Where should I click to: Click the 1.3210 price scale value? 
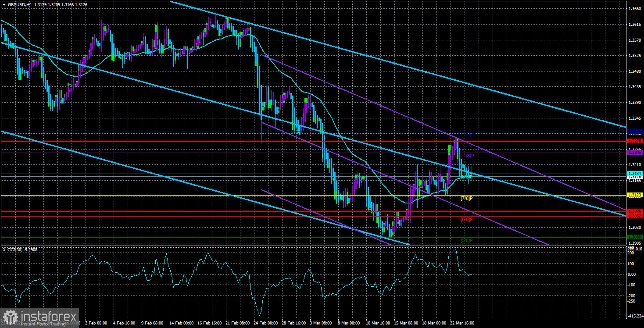pos(635,164)
